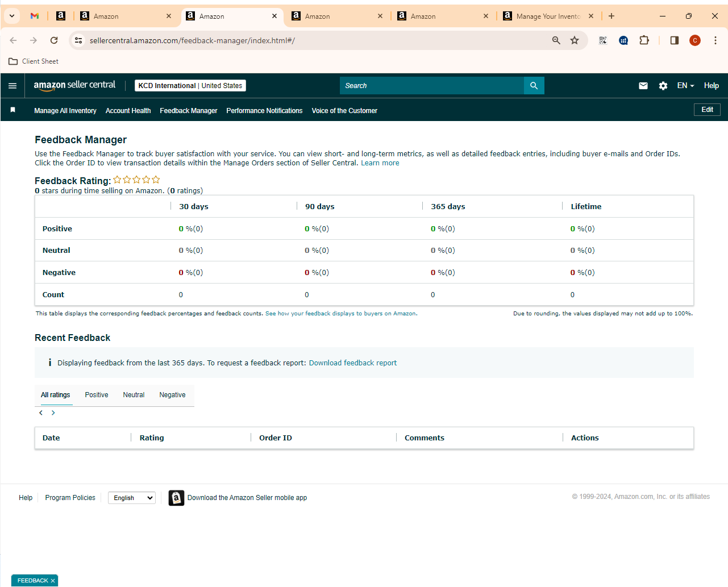Click the bookmark flag icon
The height and width of the screenshot is (587, 728).
(13, 110)
